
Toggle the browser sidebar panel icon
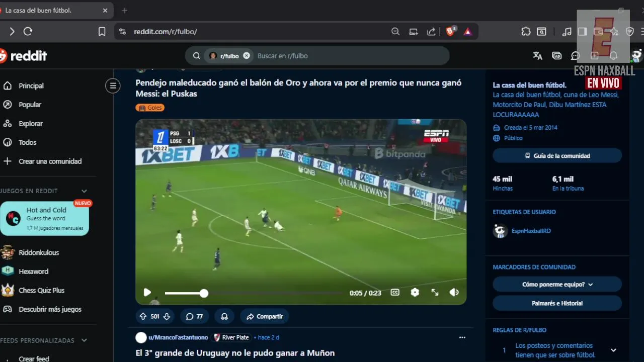point(582,32)
